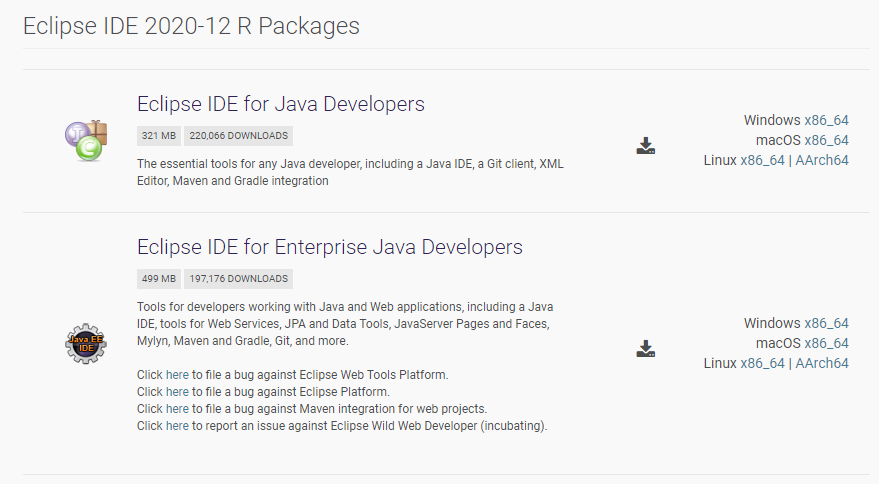Click the 499 MB size badge
The height and width of the screenshot is (484, 879).
point(159,279)
